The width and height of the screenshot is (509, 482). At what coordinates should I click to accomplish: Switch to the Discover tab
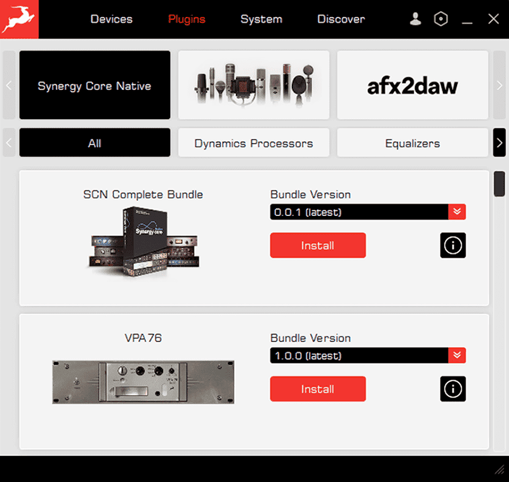pos(341,19)
